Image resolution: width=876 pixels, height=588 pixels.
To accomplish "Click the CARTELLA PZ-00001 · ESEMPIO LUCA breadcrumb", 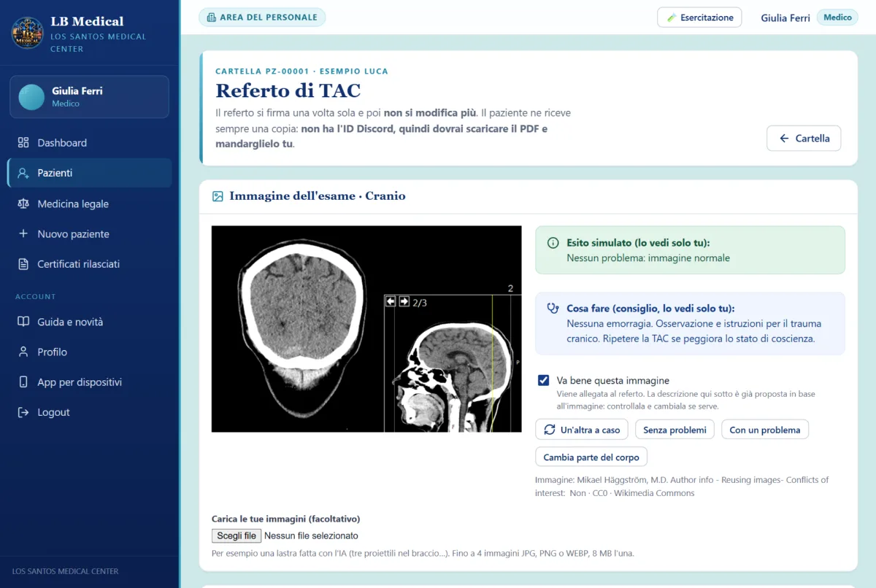I will [x=301, y=71].
